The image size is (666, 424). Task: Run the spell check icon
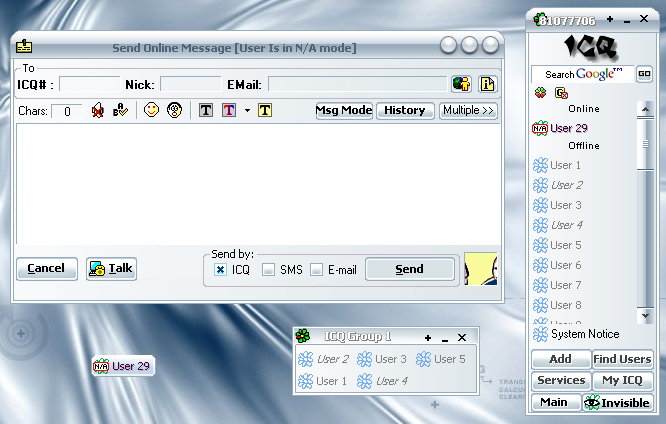(x=120, y=110)
